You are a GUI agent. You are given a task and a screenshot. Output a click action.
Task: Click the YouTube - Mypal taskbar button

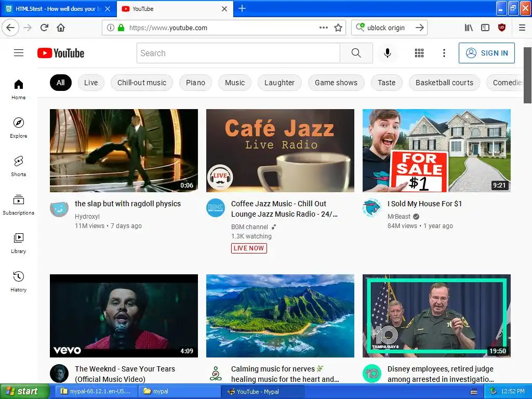coord(262,392)
